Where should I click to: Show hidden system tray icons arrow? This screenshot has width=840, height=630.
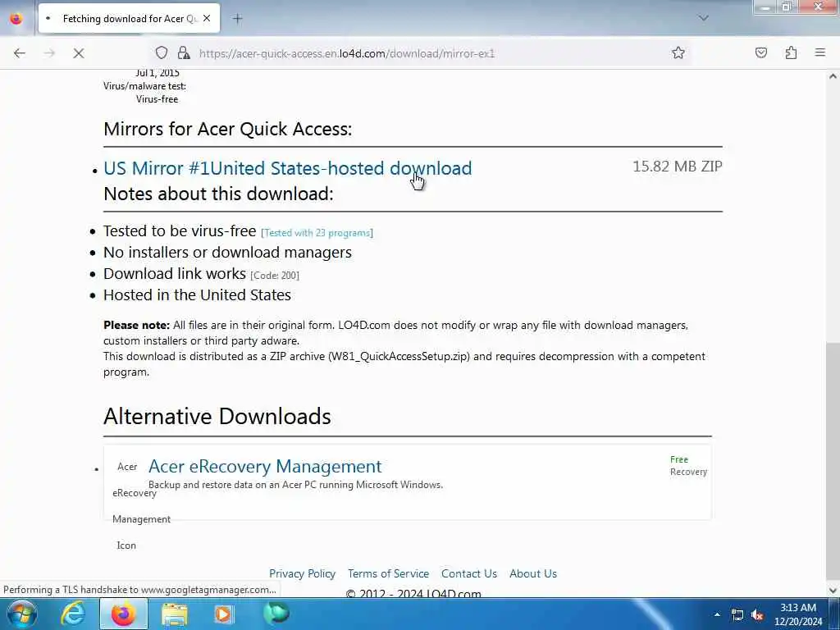coord(717,614)
